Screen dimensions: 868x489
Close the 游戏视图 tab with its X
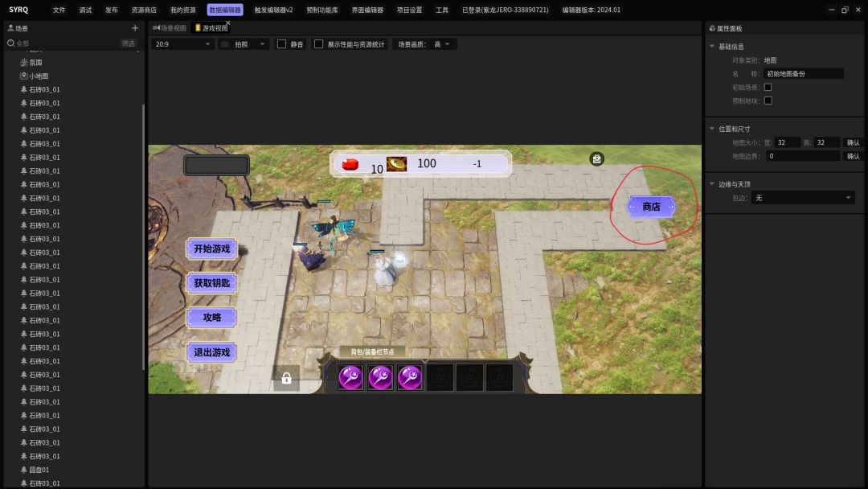point(227,23)
